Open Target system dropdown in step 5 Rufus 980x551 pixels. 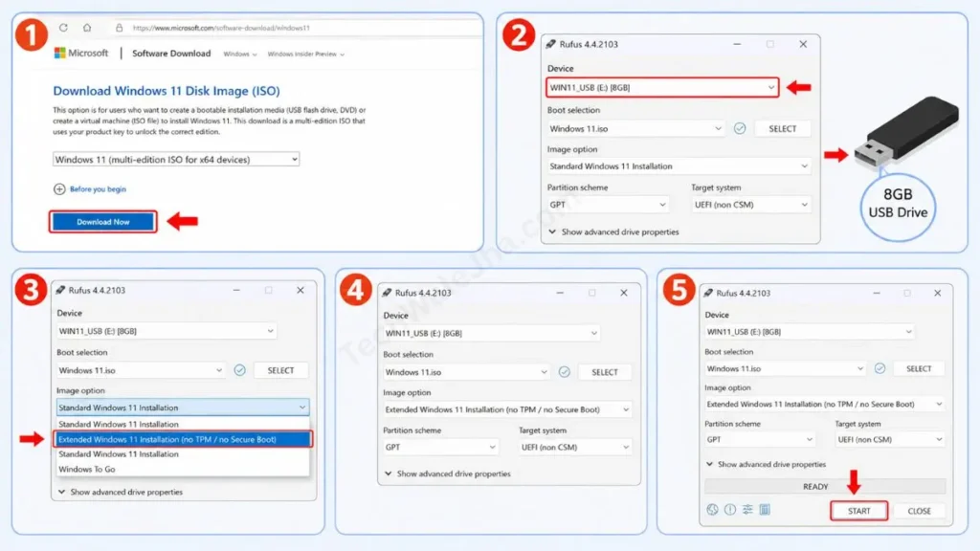point(890,439)
